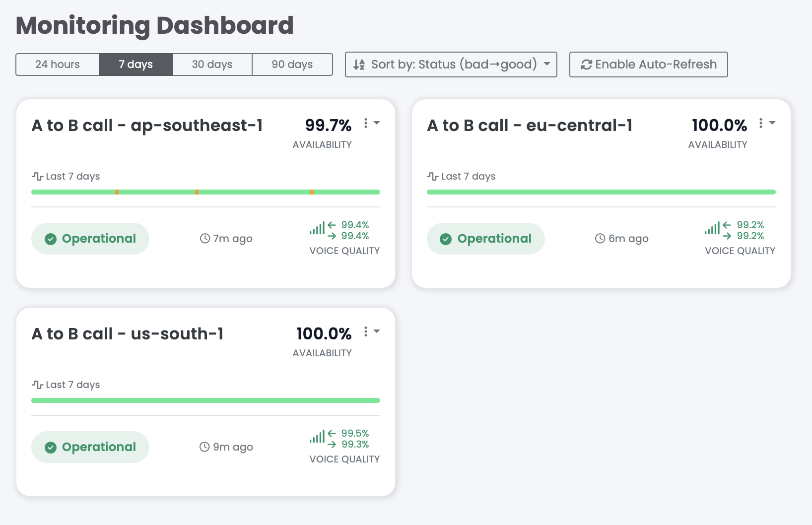Image resolution: width=812 pixels, height=525 pixels.
Task: Open the kebab menu on us-south-1 card
Action: pos(366,332)
